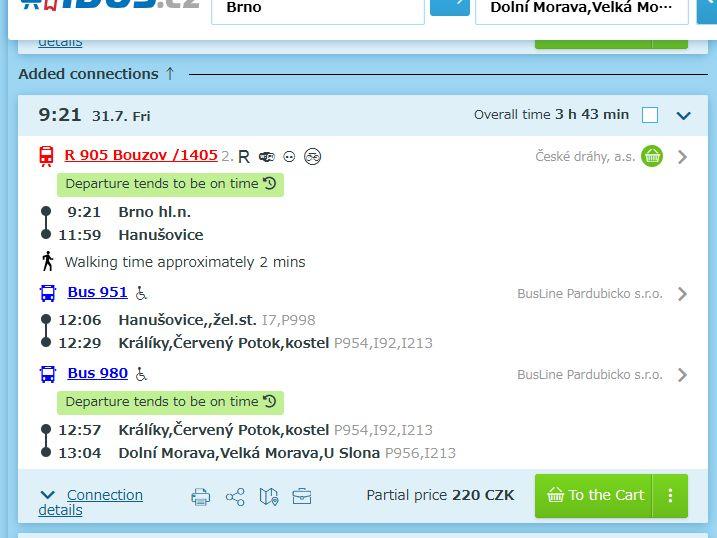Click the walking person icon

48,261
